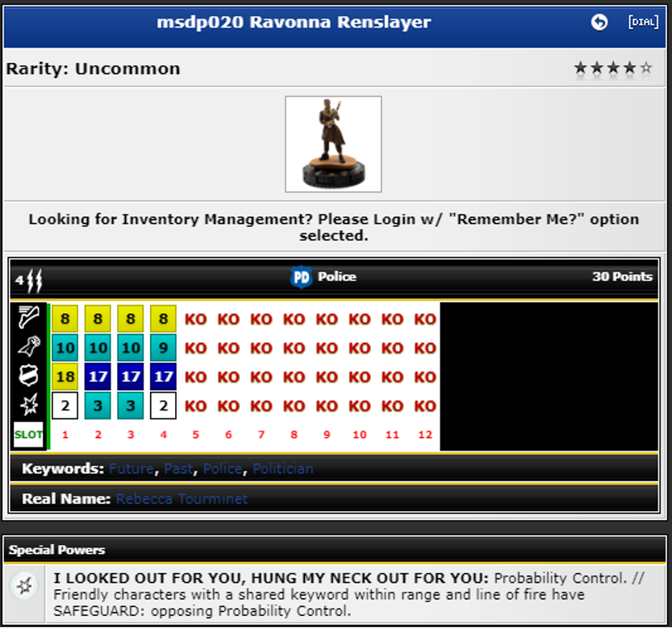Follow the Police keyword link

point(223,468)
